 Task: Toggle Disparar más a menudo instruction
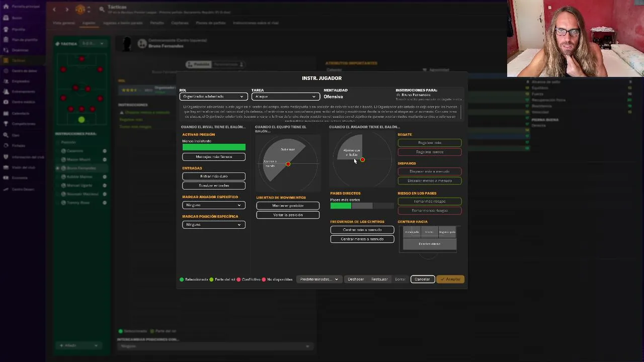(x=430, y=171)
